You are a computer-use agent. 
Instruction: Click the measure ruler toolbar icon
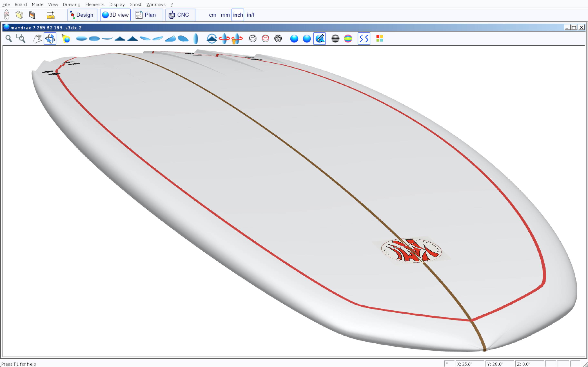point(51,15)
